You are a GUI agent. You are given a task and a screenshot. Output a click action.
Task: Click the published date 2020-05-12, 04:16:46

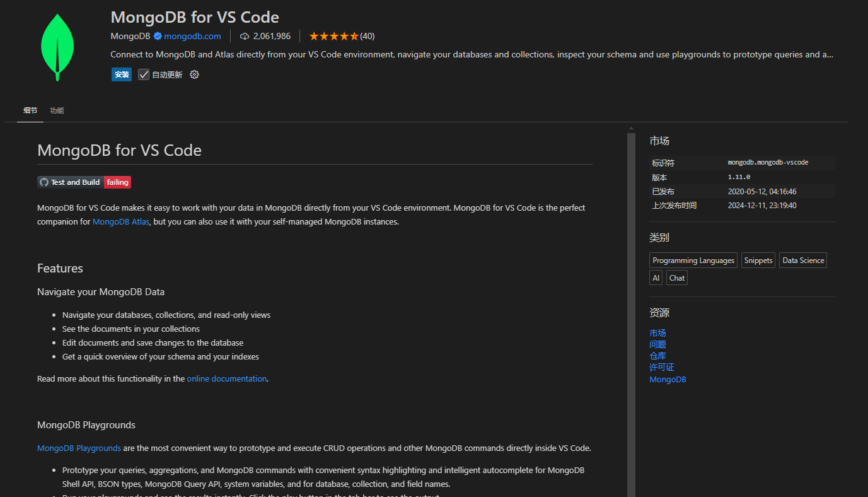pos(762,191)
